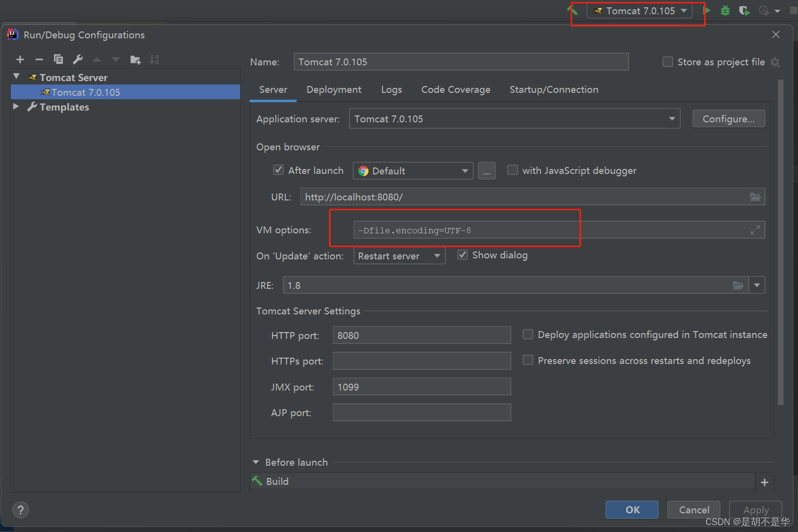Open the help question mark
Screen dimensions: 798x532
pyautogui.click(x=21, y=510)
